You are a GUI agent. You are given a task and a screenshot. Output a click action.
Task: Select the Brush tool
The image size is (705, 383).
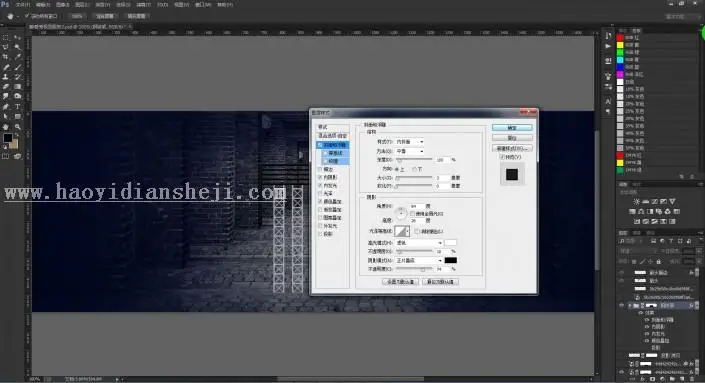coord(18,67)
